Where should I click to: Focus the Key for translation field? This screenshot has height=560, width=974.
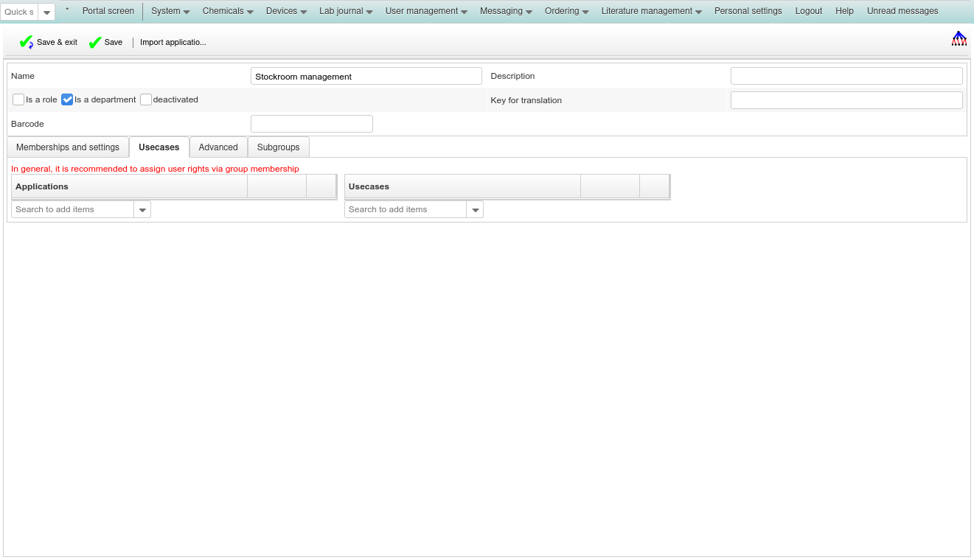coord(846,100)
